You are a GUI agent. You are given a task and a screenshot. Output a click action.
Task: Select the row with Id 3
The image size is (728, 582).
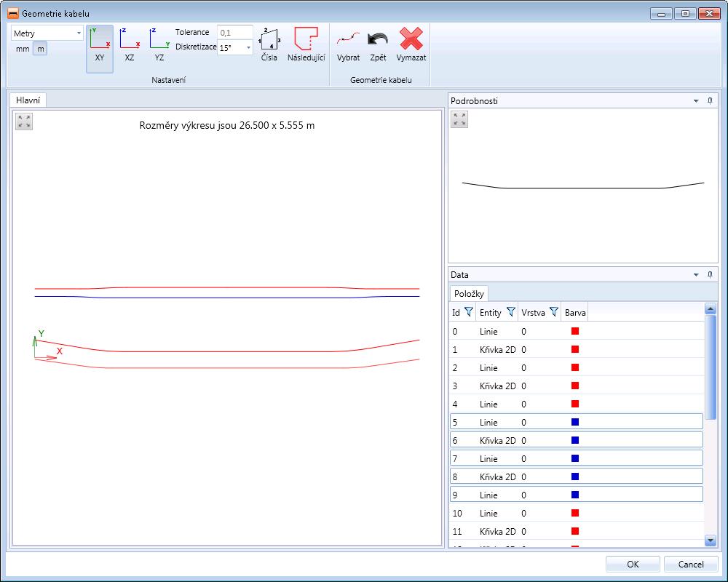coord(576,386)
